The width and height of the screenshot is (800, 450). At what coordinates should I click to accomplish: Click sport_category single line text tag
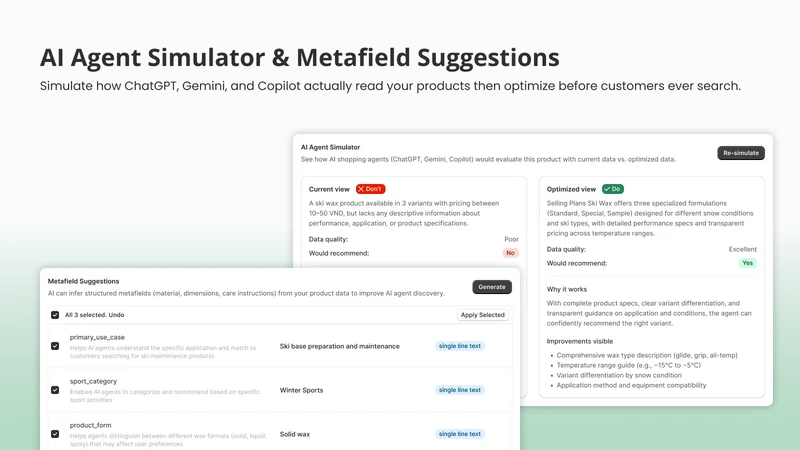click(x=460, y=390)
